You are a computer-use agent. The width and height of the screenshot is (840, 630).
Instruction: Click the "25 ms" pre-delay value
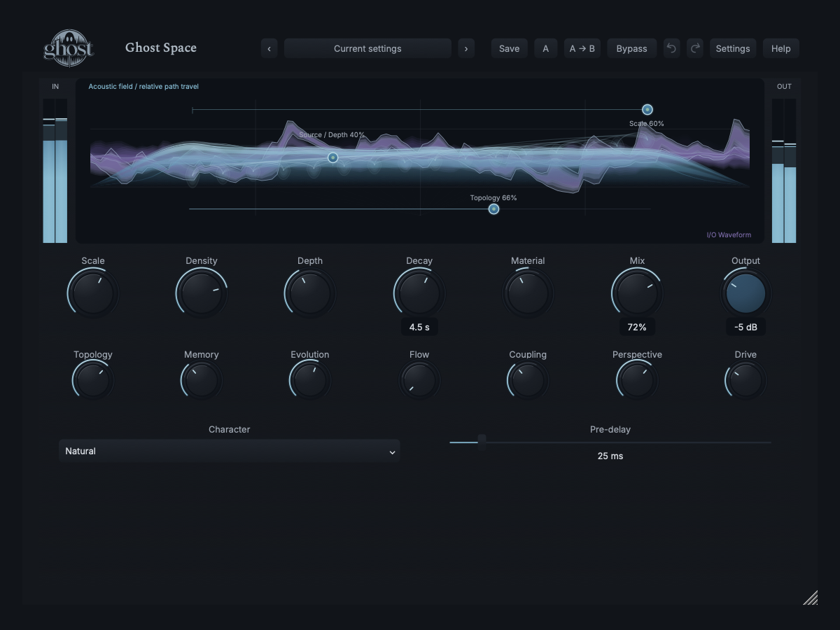coord(610,456)
